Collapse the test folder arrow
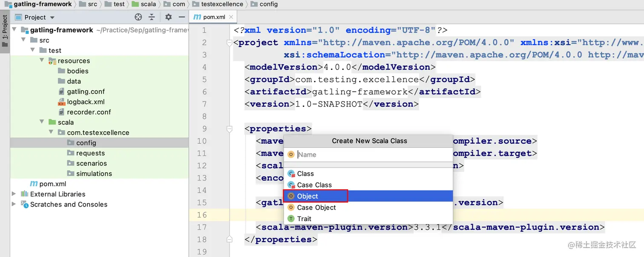 point(33,50)
